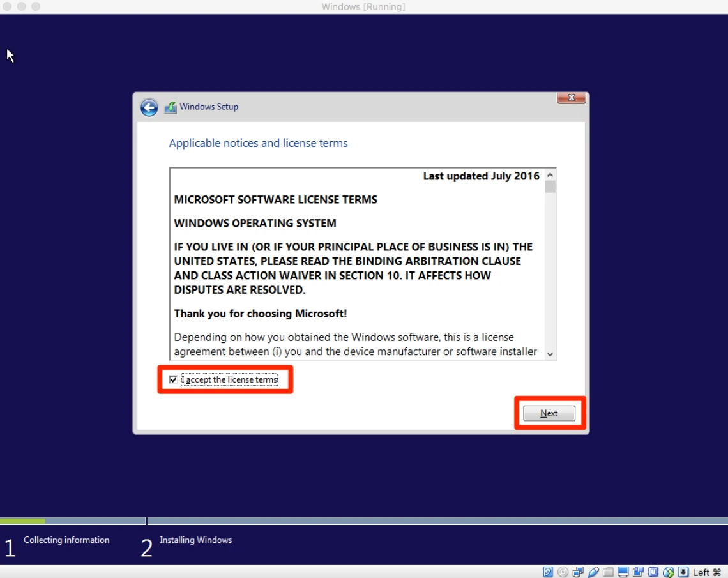Click 'MICROSOFT SOFTWARE LICENSE TERMS' line
The height and width of the screenshot is (578, 728).
coord(276,200)
